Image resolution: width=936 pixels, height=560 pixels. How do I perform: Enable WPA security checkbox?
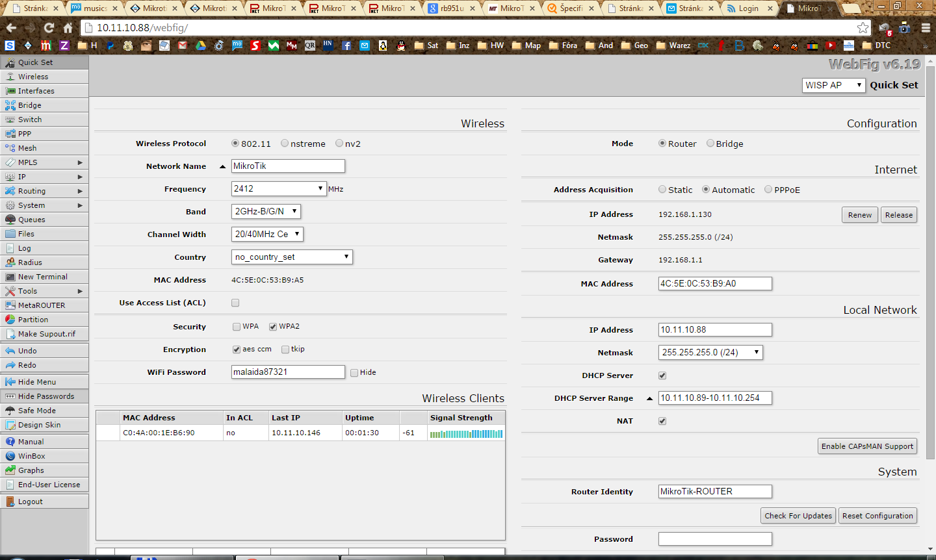click(x=237, y=326)
